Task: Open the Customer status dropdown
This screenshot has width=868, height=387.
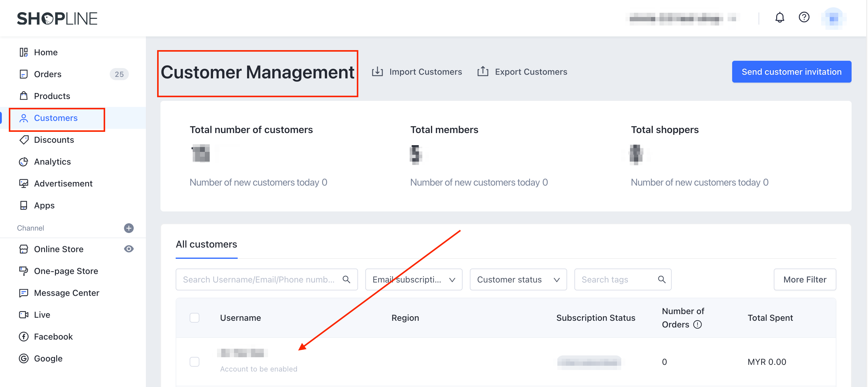Action: pyautogui.click(x=518, y=279)
